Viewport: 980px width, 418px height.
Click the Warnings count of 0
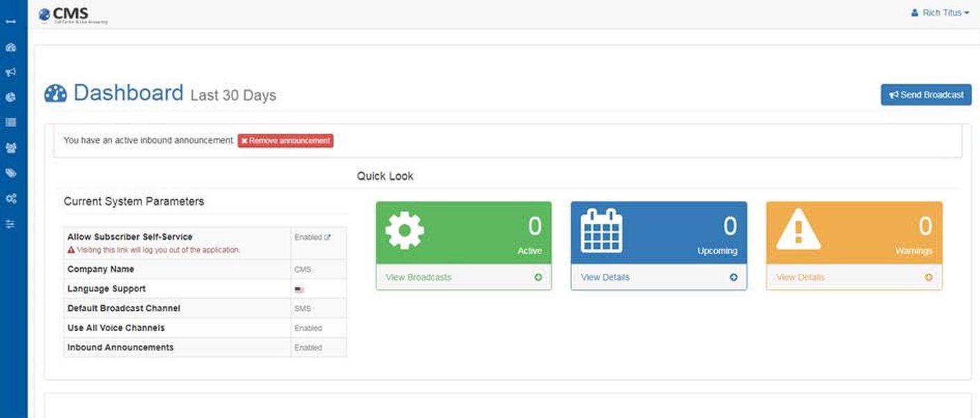pyautogui.click(x=925, y=226)
